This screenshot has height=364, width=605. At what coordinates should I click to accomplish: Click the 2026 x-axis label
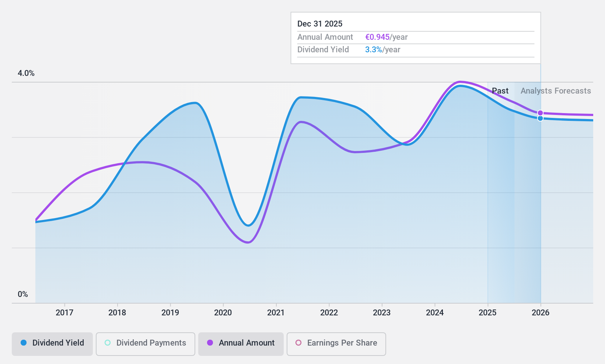click(x=541, y=313)
